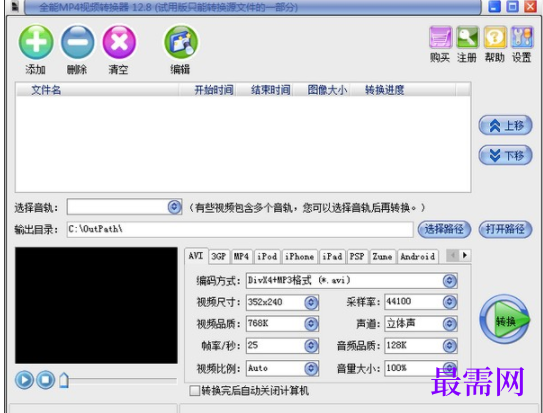Click the output directory C:\OutPath\ field

[240, 229]
